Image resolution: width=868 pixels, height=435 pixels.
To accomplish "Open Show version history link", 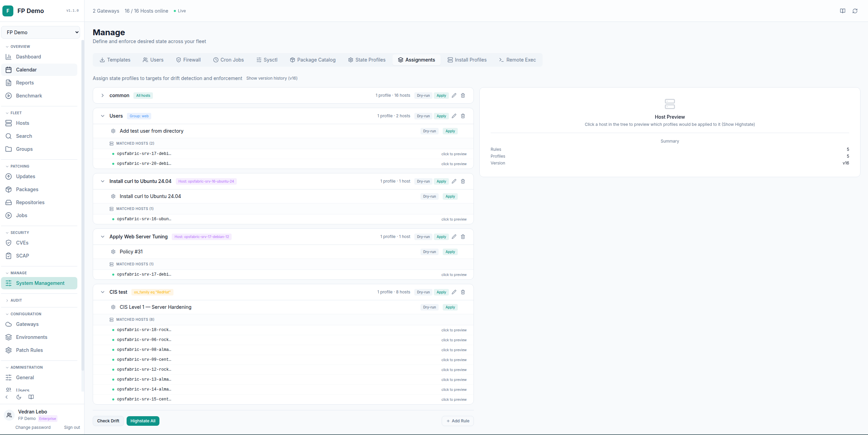I will coord(272,78).
